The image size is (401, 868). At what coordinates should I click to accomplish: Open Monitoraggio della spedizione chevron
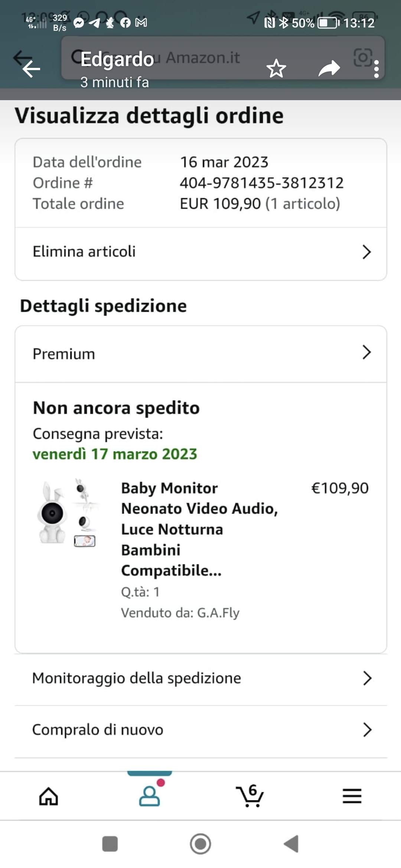[367, 678]
